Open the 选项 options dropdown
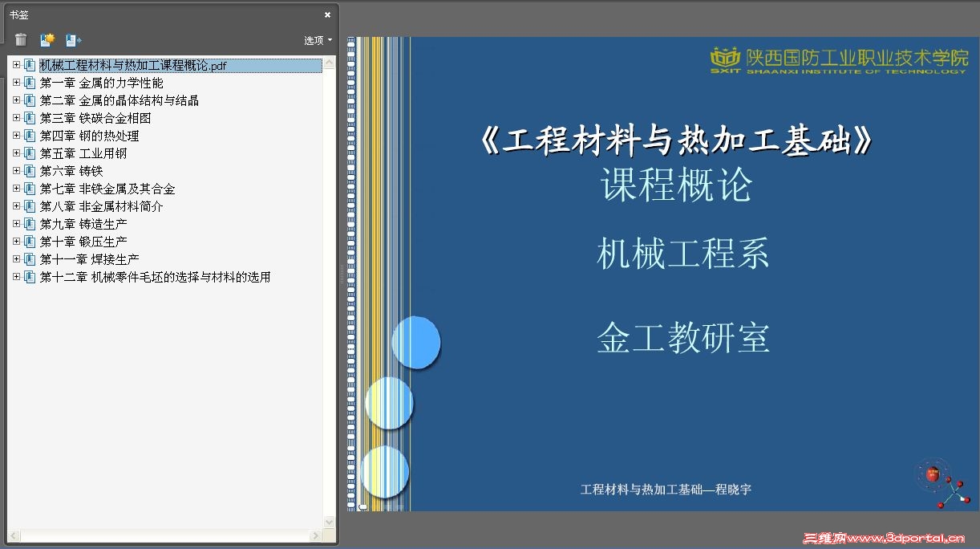This screenshot has width=980, height=549. click(318, 40)
